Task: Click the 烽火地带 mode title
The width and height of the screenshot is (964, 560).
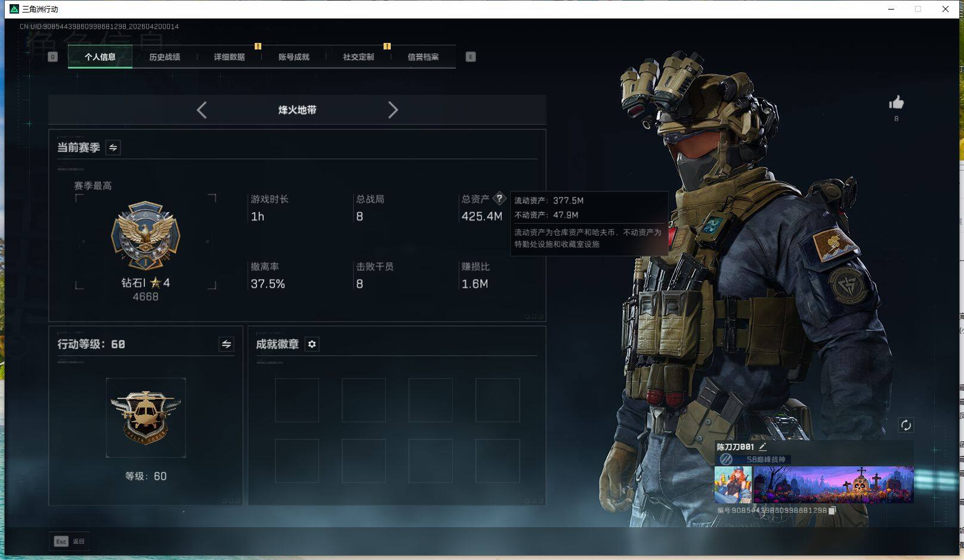Action: [x=297, y=110]
